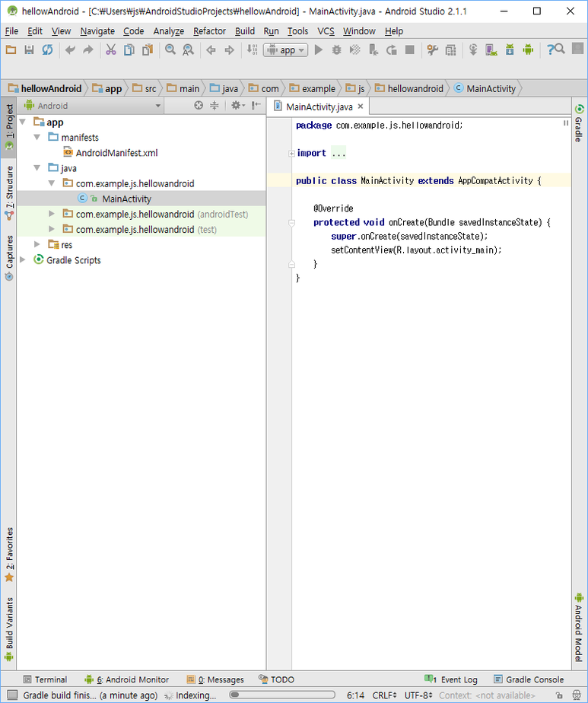Image resolution: width=588 pixels, height=703 pixels.
Task: Expand the folded import block
Action: click(x=292, y=154)
